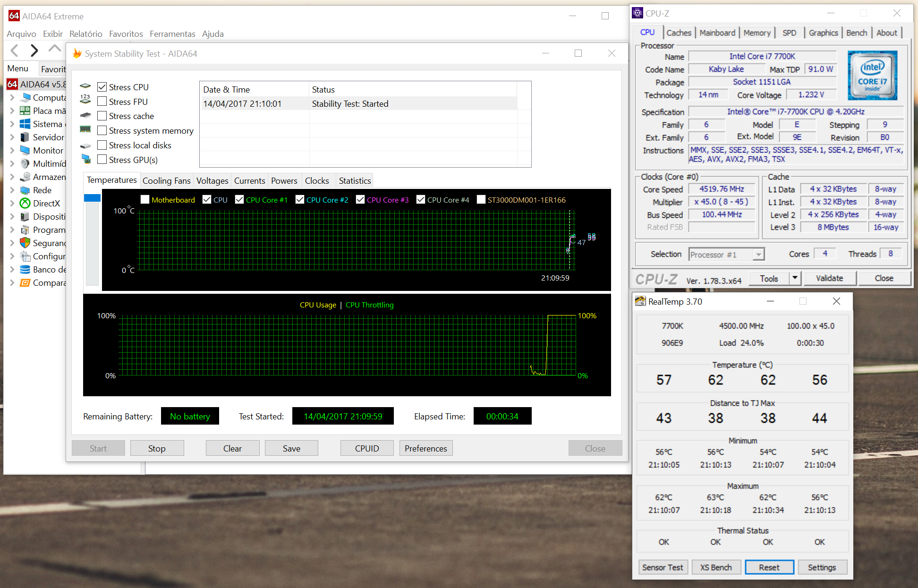Click the AIDA64 up navigation arrow

(55, 48)
